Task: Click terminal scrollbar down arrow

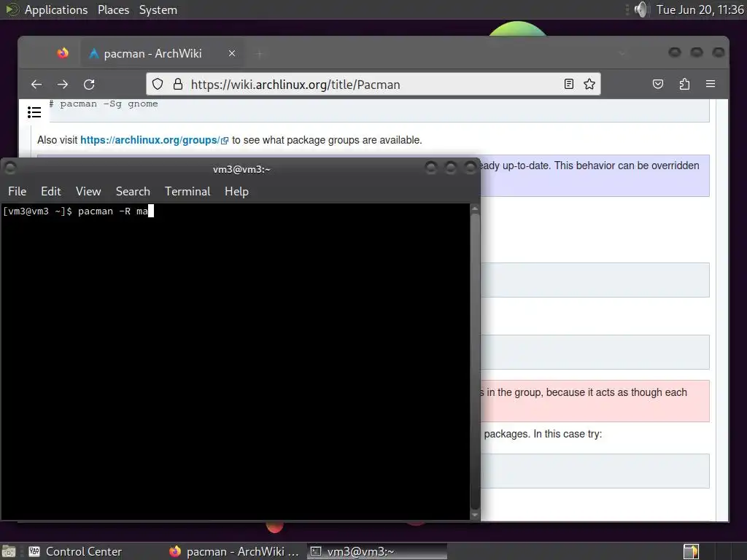Action: [474, 515]
